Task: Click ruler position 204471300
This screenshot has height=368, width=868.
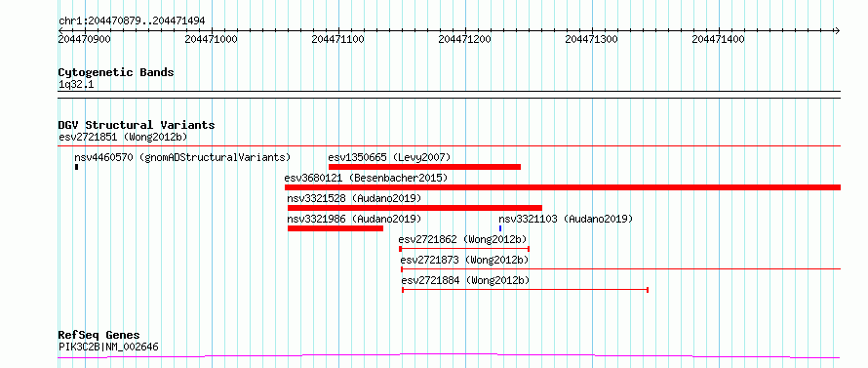Action: click(591, 39)
